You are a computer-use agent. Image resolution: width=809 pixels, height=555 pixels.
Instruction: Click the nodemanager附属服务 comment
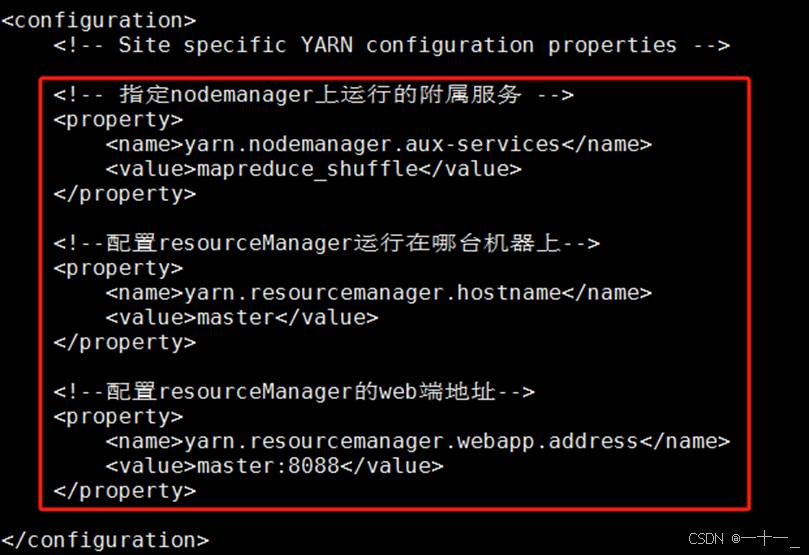tap(314, 94)
